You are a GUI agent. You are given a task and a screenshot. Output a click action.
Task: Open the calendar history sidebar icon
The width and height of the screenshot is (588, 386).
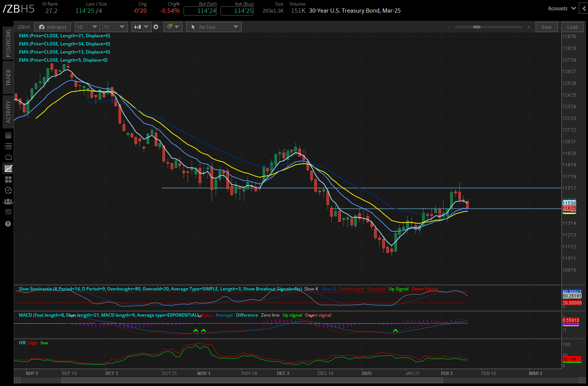pos(8,212)
